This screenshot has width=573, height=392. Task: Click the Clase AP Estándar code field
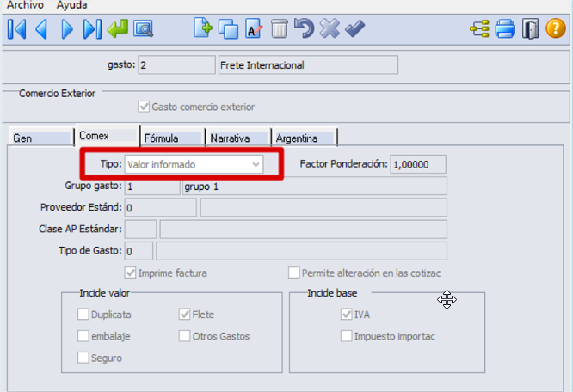tap(141, 230)
